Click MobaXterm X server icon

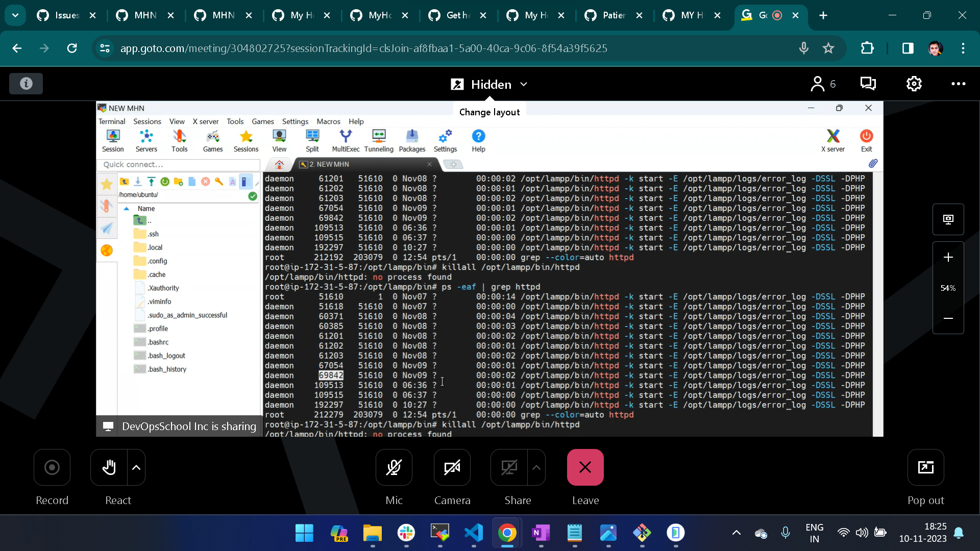coord(833,141)
